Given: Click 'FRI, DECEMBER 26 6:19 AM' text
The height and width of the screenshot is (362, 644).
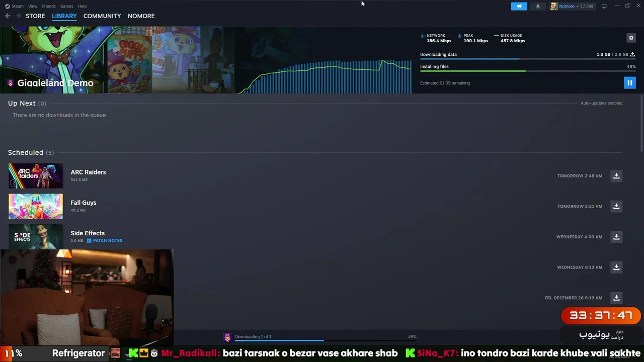Looking at the screenshot, I should [x=573, y=298].
